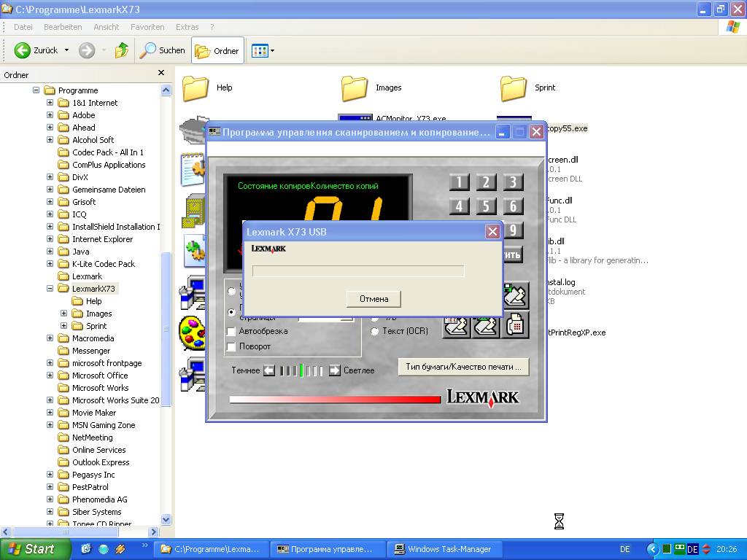747x560 pixels.
Task: Switch to C:\Programme\Lexma... taskbar button
Action: pos(211,549)
